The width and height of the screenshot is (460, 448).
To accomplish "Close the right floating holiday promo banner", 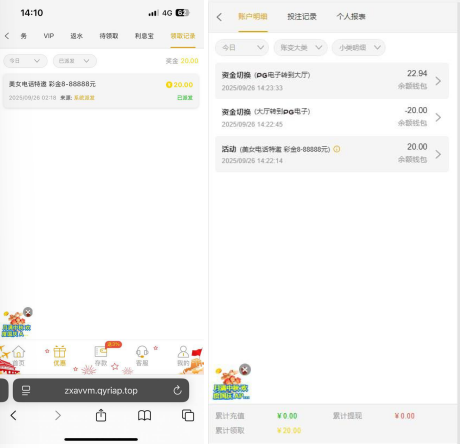I will (245, 369).
